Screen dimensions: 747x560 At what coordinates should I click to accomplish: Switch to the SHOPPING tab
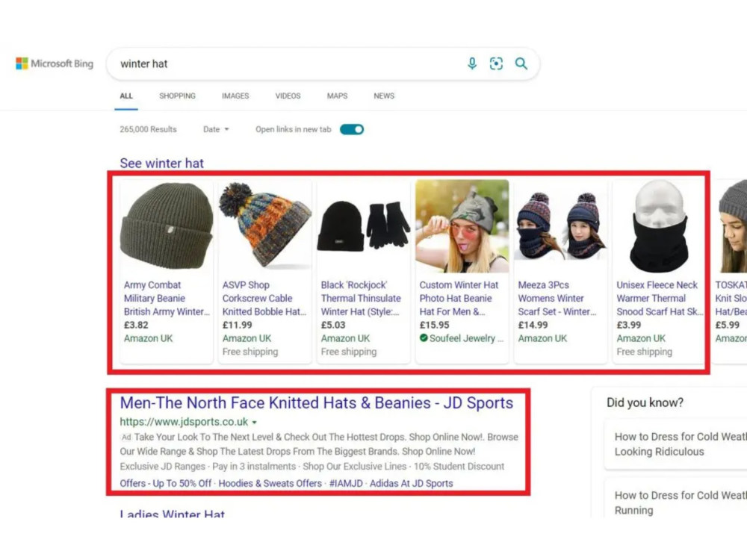click(177, 96)
